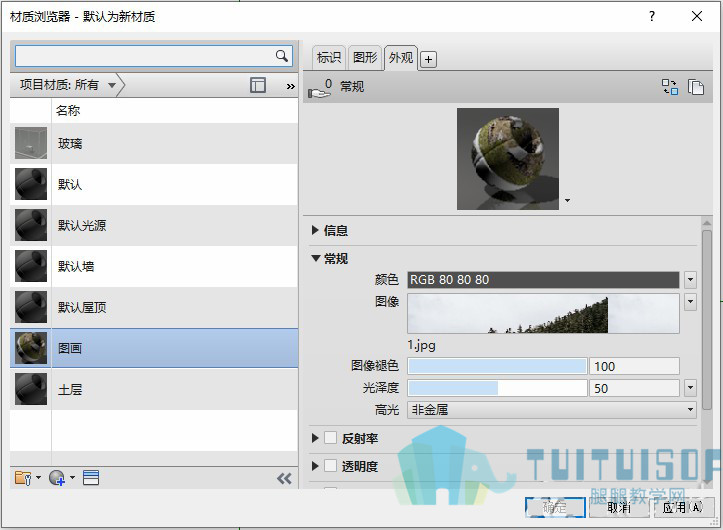This screenshot has height=530, width=723.
Task: Click the properties panel vertical scrollbar
Action: point(707,318)
